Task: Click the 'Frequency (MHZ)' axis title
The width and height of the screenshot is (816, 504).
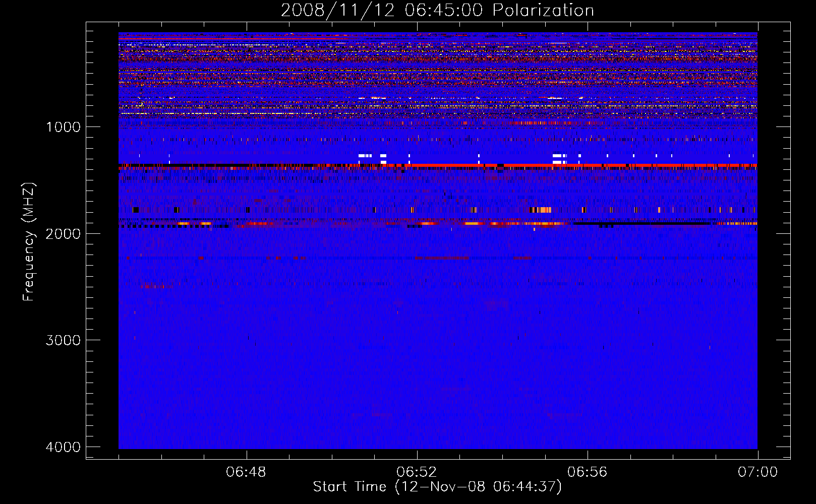Action: [x=29, y=242]
